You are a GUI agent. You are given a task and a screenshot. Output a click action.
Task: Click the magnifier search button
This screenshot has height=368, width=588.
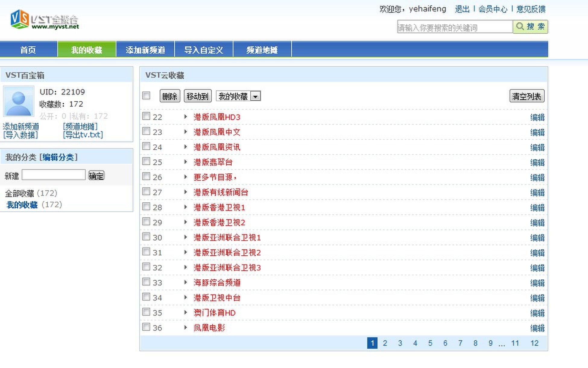coord(530,27)
